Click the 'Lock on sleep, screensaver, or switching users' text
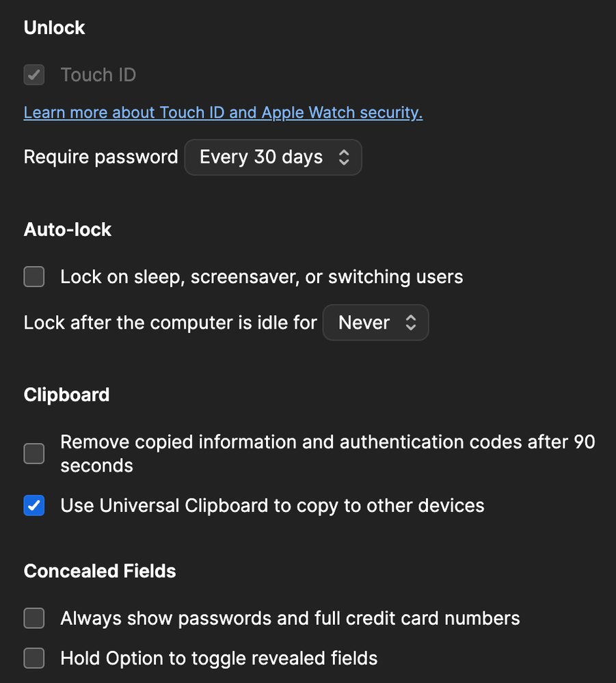 [262, 277]
